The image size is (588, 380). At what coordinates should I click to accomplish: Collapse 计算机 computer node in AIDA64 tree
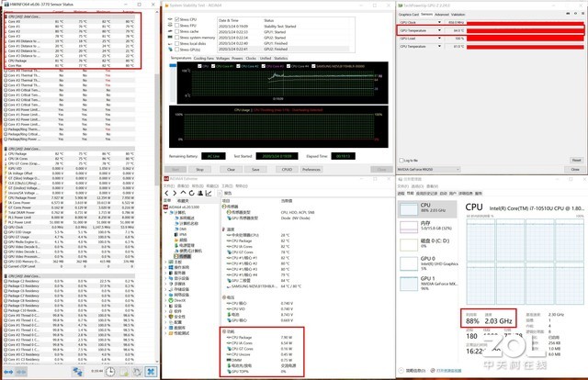tap(166, 212)
